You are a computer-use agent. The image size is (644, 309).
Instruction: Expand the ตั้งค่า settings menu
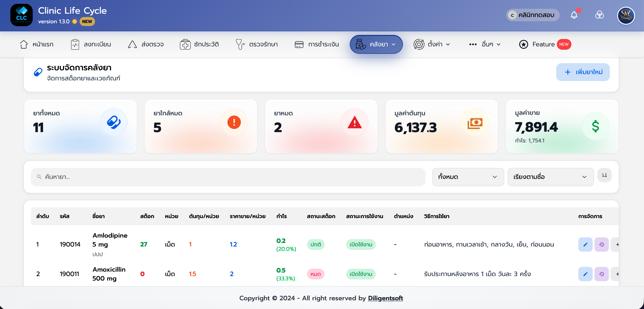pyautogui.click(x=432, y=45)
